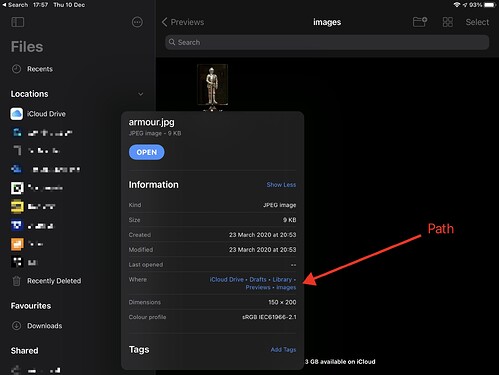Open the ellipsis more options menu
The width and height of the screenshot is (499, 375).
click(137, 22)
